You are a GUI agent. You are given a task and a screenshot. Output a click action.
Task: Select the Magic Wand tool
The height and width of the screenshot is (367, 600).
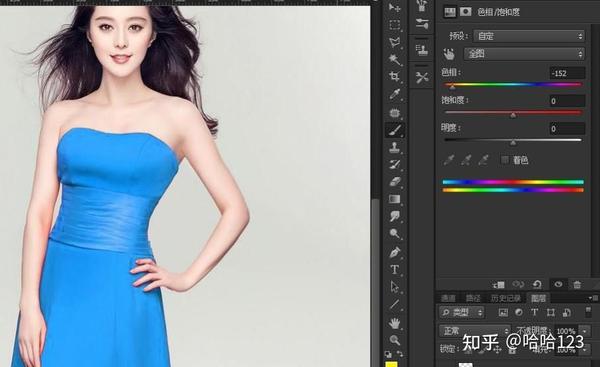394,59
